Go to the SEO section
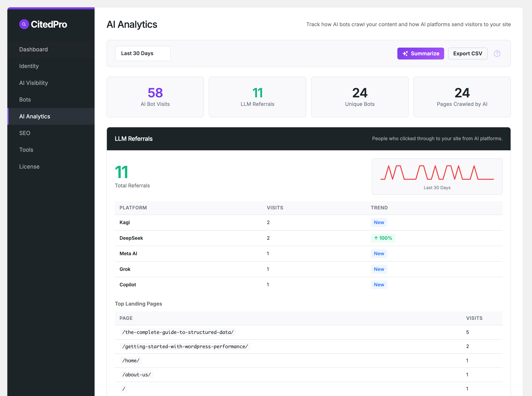The height and width of the screenshot is (396, 532). 24,133
